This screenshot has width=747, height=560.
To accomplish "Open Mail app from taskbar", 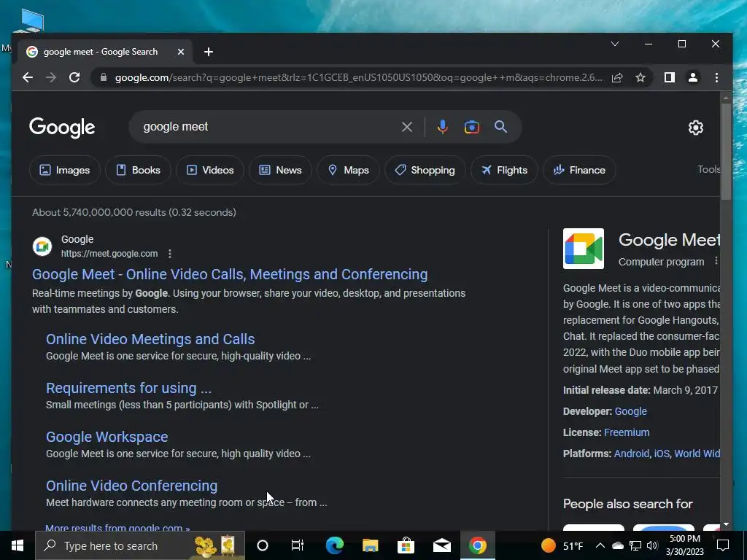I will [x=441, y=545].
